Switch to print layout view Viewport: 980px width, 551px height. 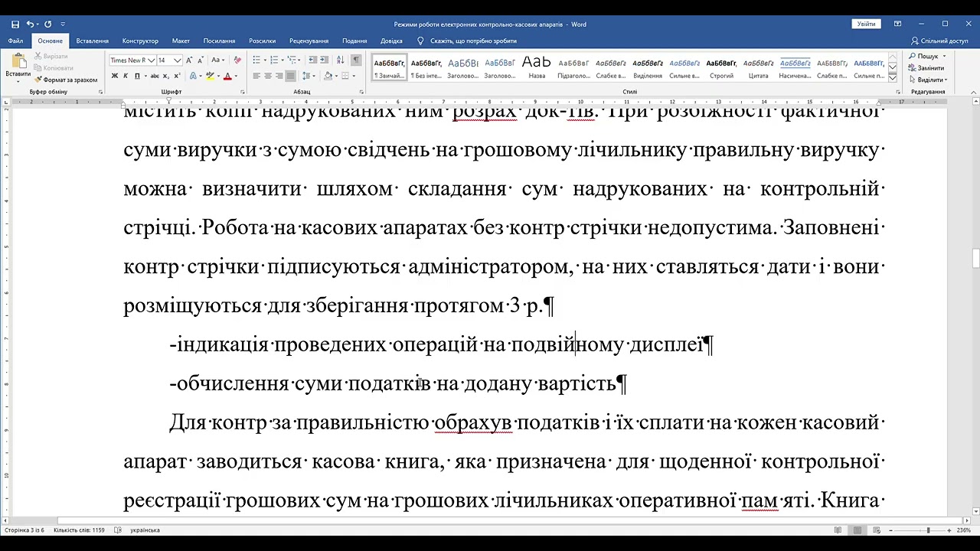[857, 530]
